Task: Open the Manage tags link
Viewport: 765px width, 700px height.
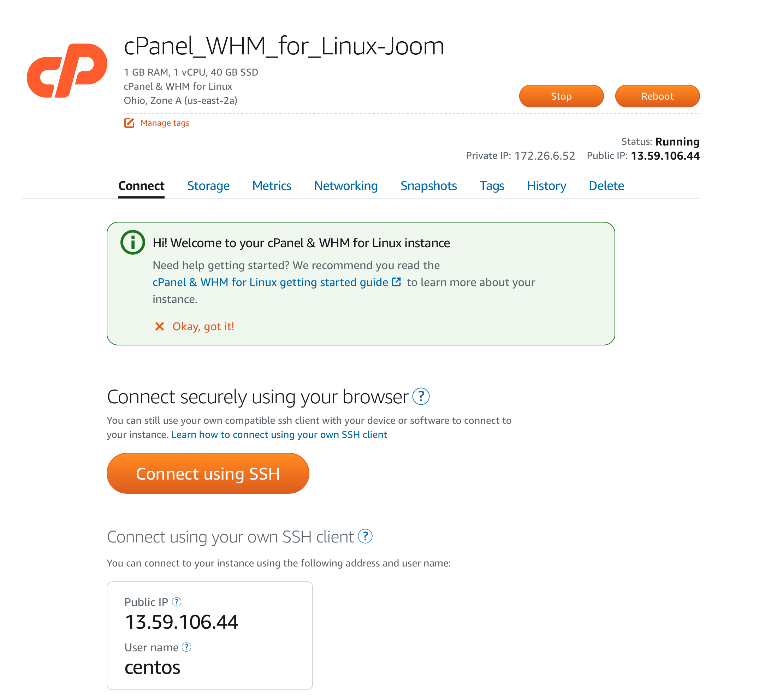Action: click(x=165, y=123)
